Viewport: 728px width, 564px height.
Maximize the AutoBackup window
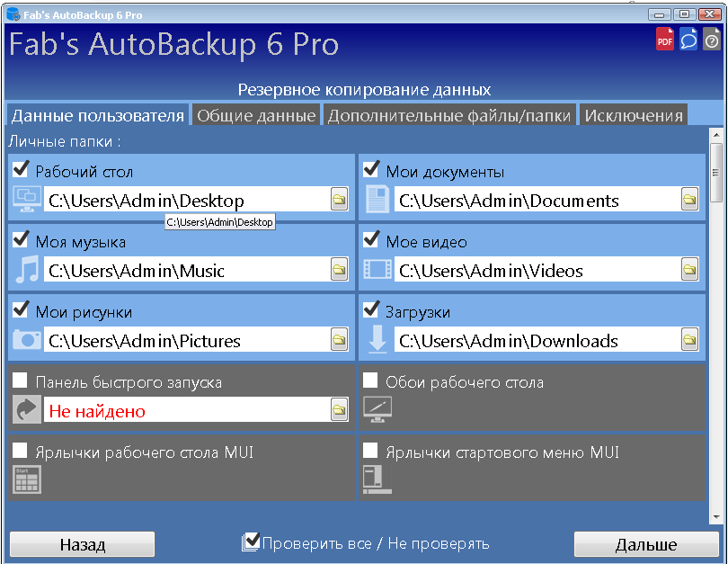[x=684, y=14]
